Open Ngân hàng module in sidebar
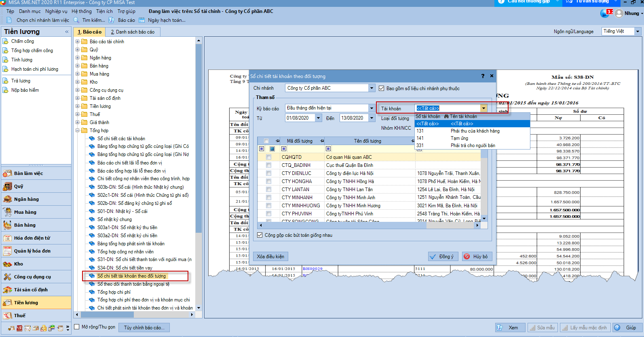The image size is (644, 337). click(x=36, y=199)
